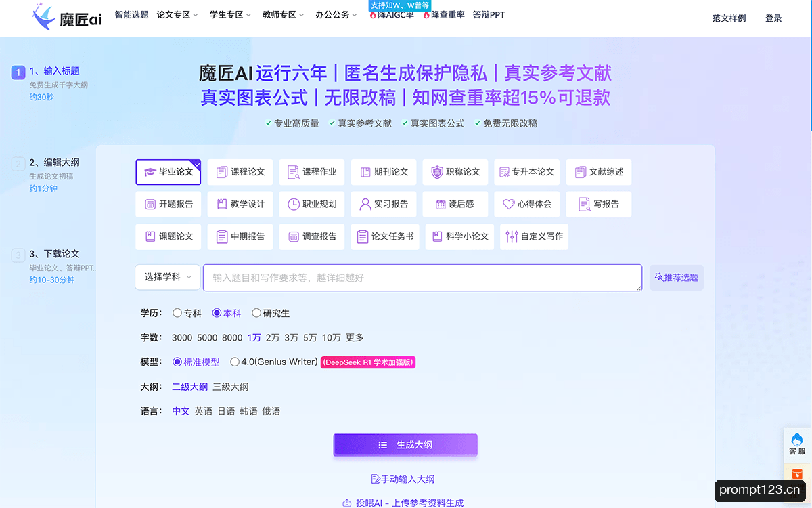
Task: Select the 写报告 icon
Action: (x=584, y=204)
